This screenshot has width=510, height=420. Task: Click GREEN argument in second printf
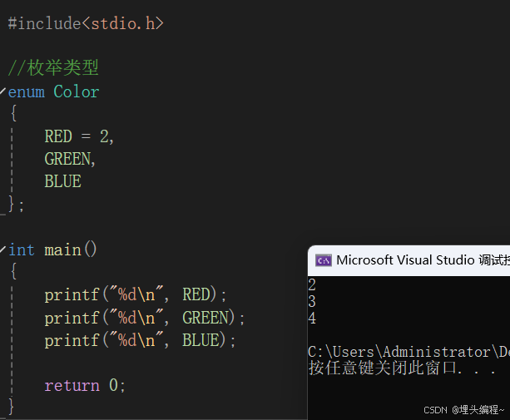pos(205,318)
